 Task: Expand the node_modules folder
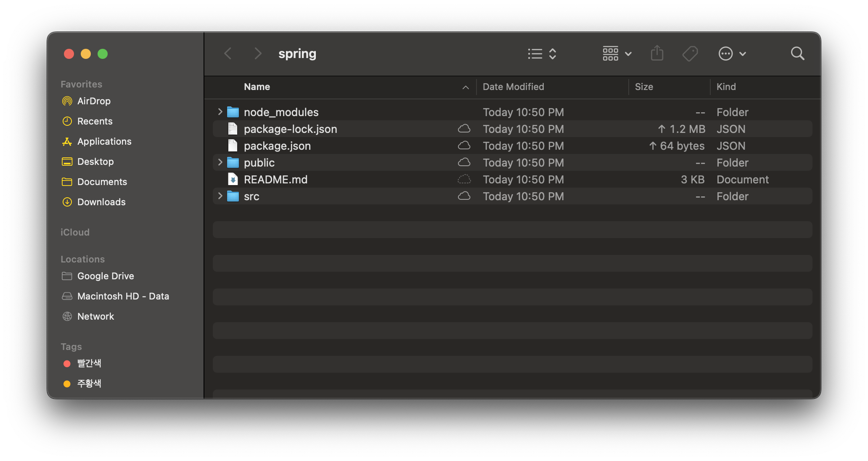pos(220,112)
